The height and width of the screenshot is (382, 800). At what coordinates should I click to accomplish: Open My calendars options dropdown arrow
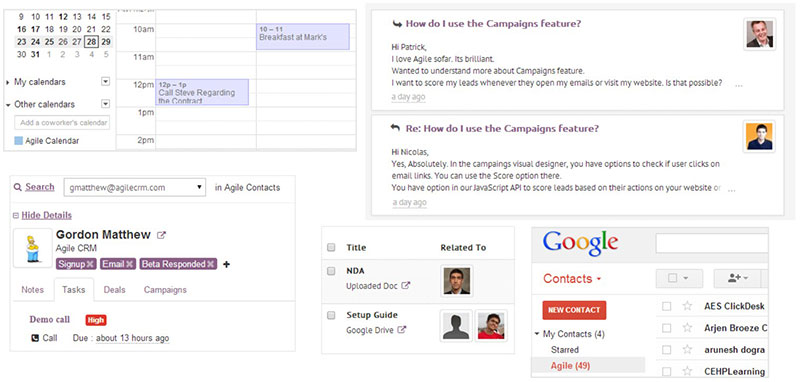point(106,82)
